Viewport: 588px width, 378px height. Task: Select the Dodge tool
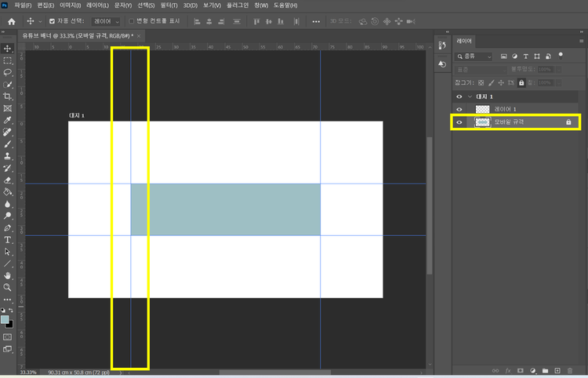[x=8, y=216]
